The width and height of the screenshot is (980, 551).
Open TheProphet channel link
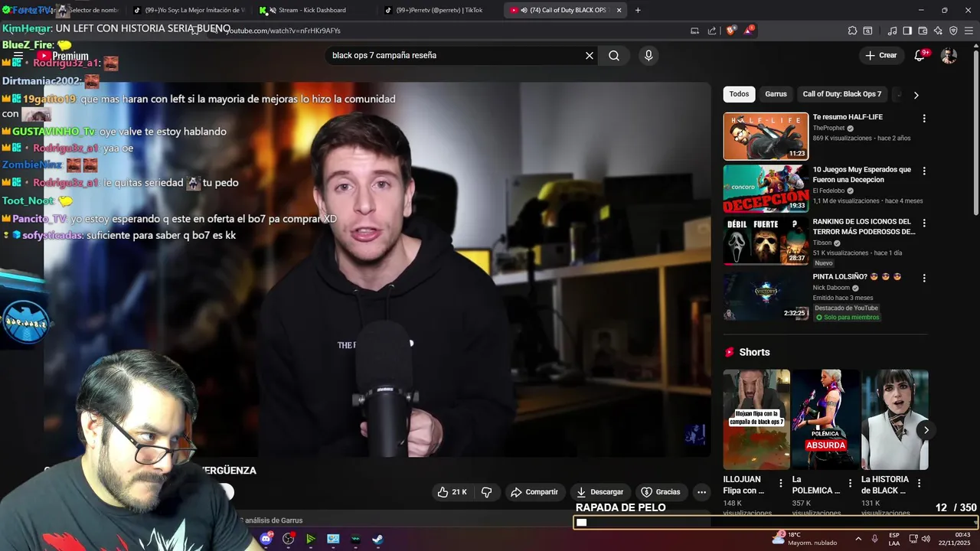pos(829,128)
